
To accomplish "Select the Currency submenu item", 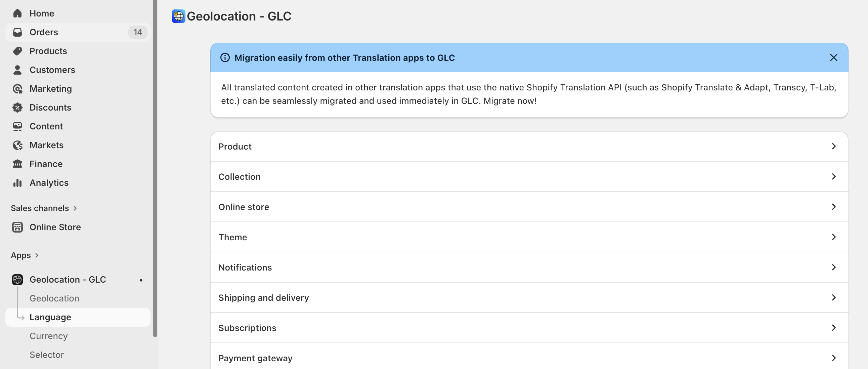I will 48,336.
